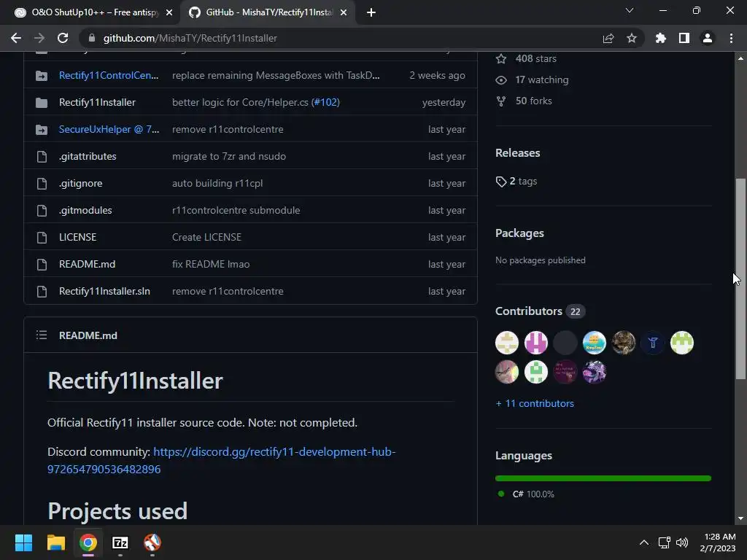The image size is (747, 560).
Task: Click file icon beside .gitattributes
Action: [x=42, y=157]
